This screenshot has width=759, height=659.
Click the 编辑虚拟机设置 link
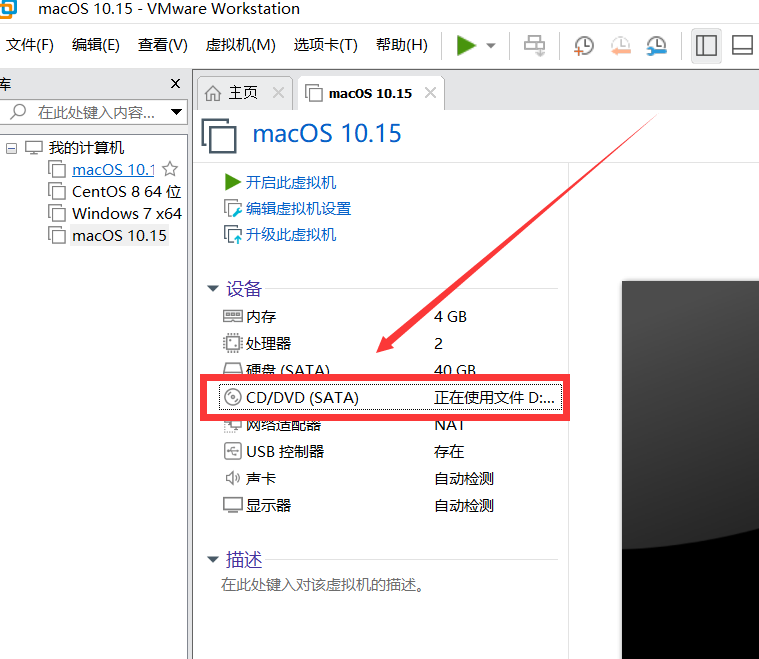[298, 209]
